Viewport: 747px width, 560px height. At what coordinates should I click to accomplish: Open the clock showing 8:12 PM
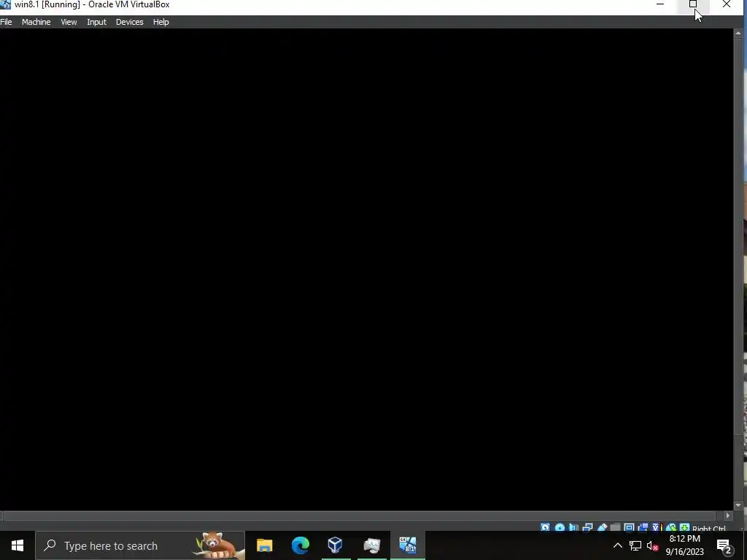click(x=684, y=545)
